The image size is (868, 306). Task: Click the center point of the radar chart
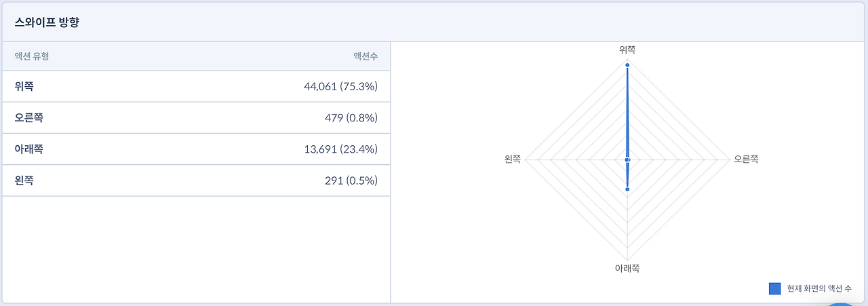627,159
